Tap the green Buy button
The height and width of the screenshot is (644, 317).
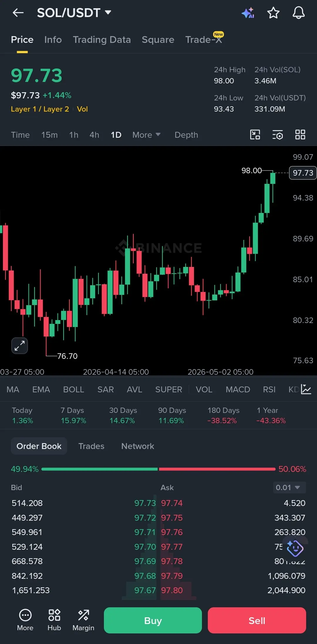153,620
